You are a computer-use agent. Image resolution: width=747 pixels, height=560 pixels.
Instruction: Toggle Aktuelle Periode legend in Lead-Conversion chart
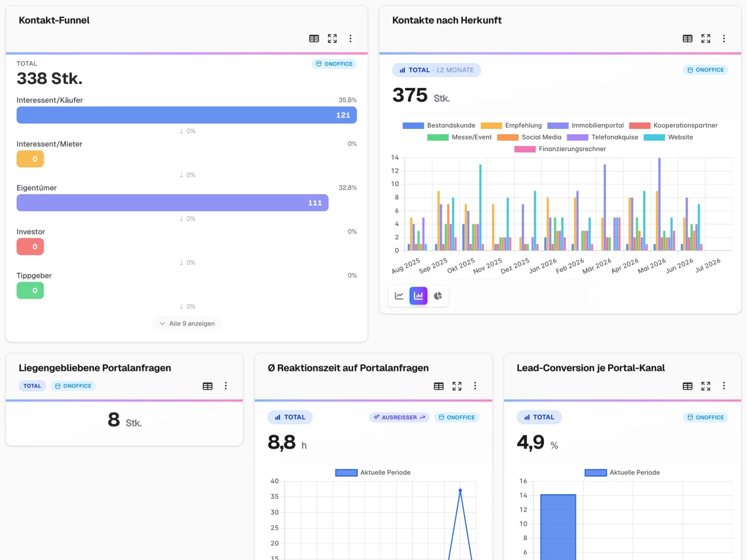[622, 473]
